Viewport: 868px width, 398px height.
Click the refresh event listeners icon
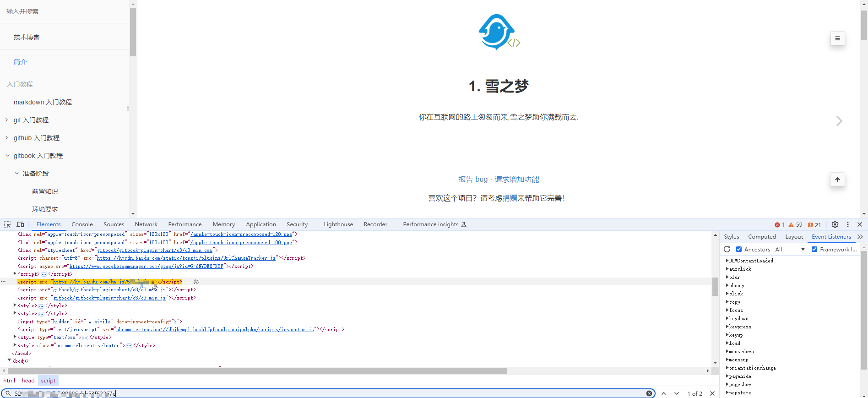727,249
